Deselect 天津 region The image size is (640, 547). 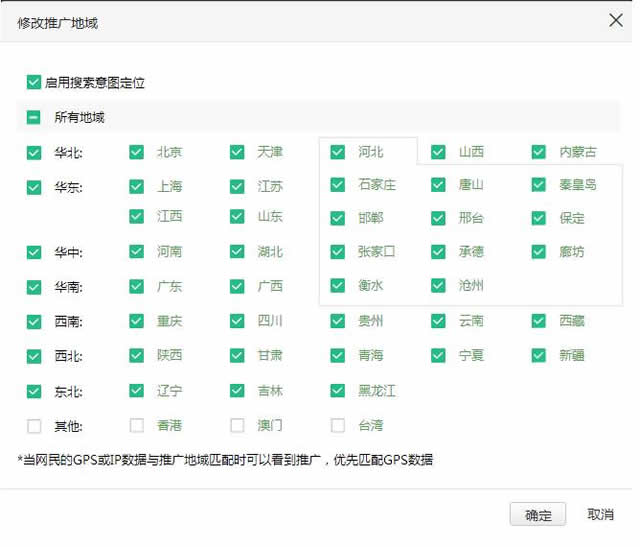pyautogui.click(x=237, y=152)
